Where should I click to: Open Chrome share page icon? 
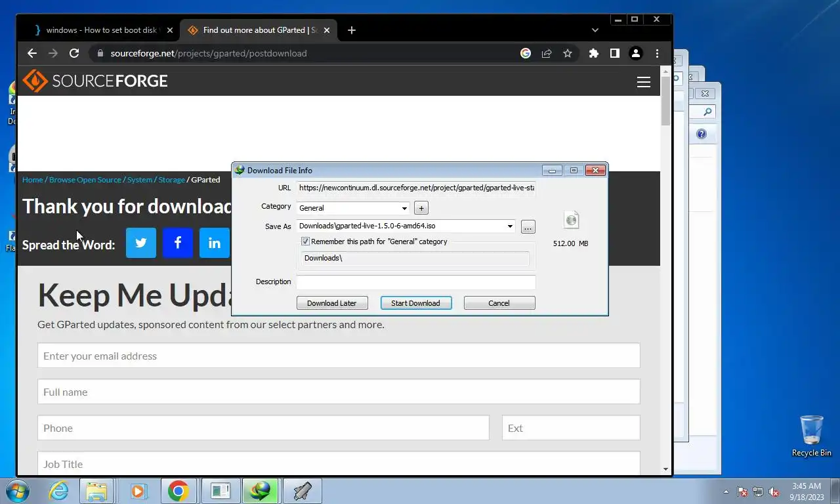[x=547, y=53]
